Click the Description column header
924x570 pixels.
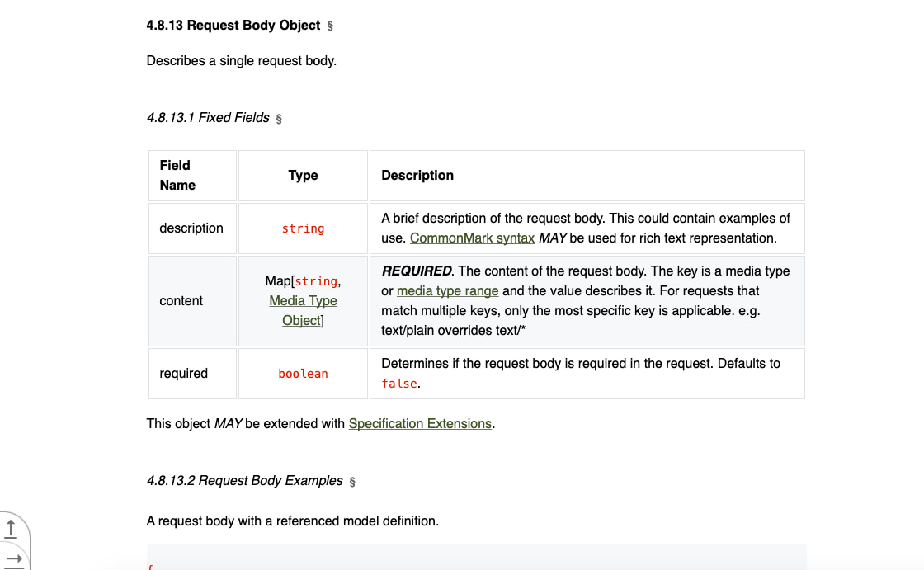coord(417,176)
